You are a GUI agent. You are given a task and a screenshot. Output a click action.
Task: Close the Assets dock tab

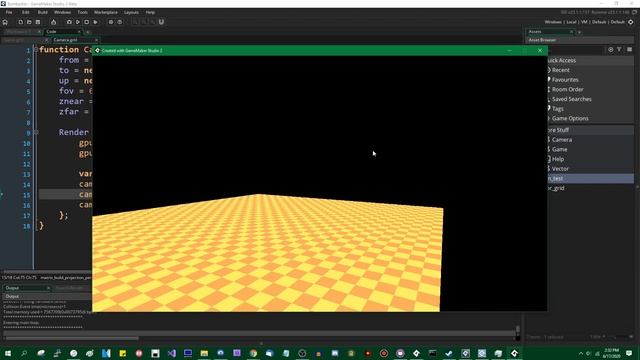571,31
